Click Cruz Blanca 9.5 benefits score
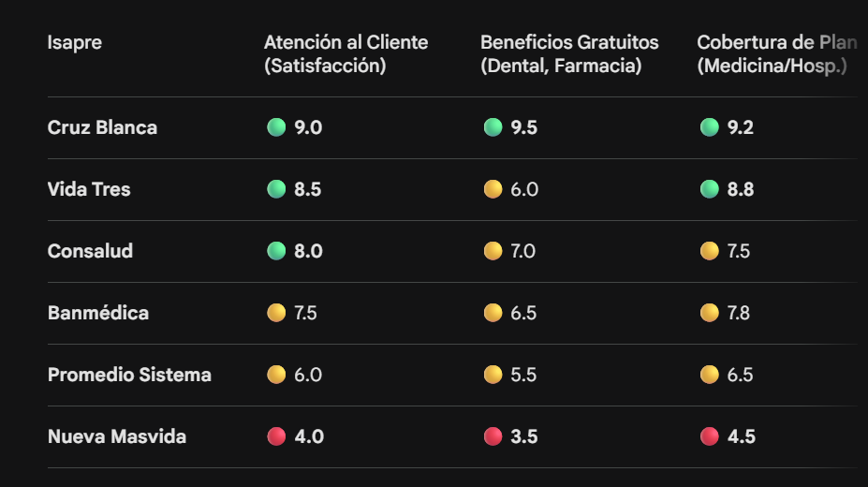 coord(524,127)
